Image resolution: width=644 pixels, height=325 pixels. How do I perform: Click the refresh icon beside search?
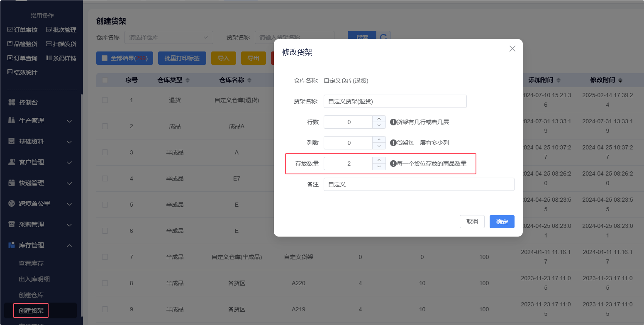point(383,37)
